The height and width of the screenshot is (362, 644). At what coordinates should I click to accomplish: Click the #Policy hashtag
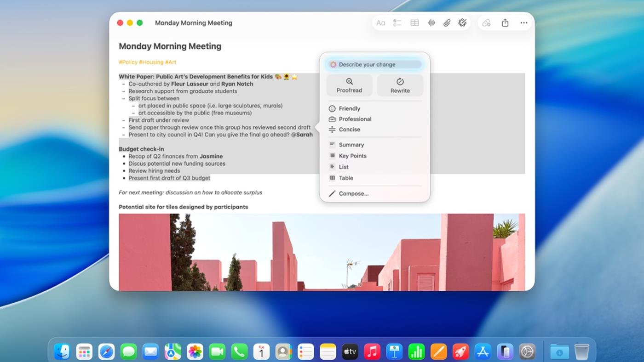point(128,62)
